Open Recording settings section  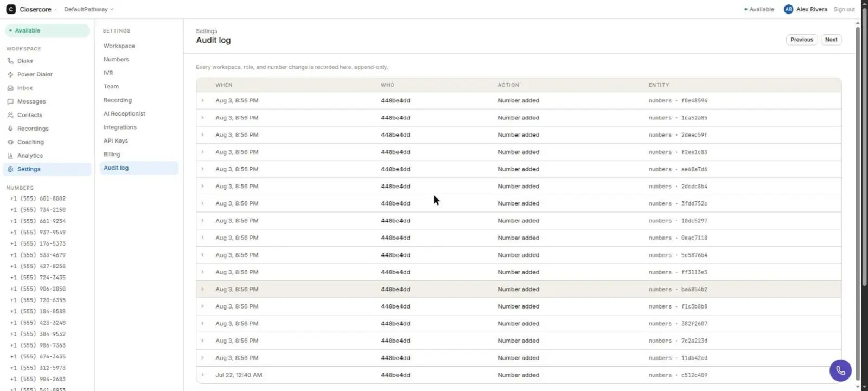pos(118,100)
